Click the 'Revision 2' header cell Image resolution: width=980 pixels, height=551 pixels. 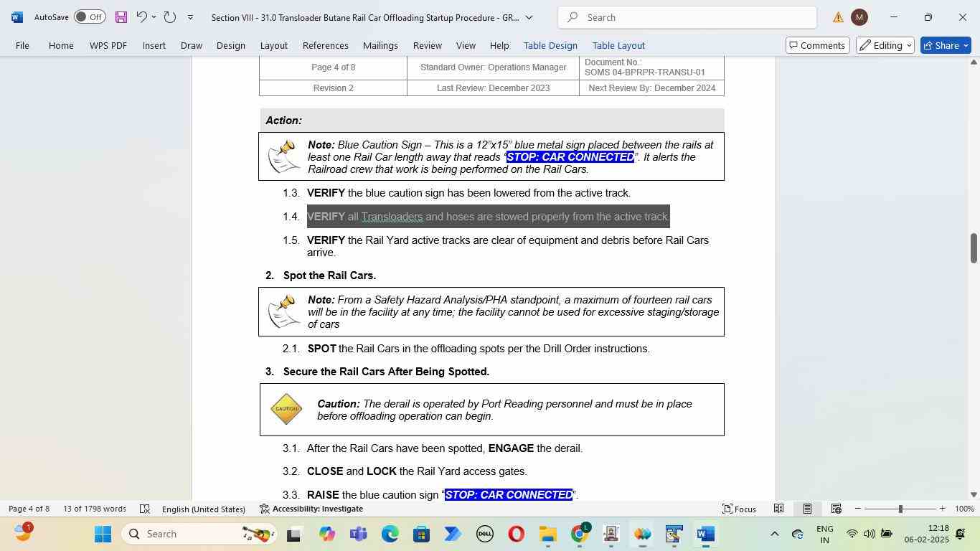coord(333,88)
